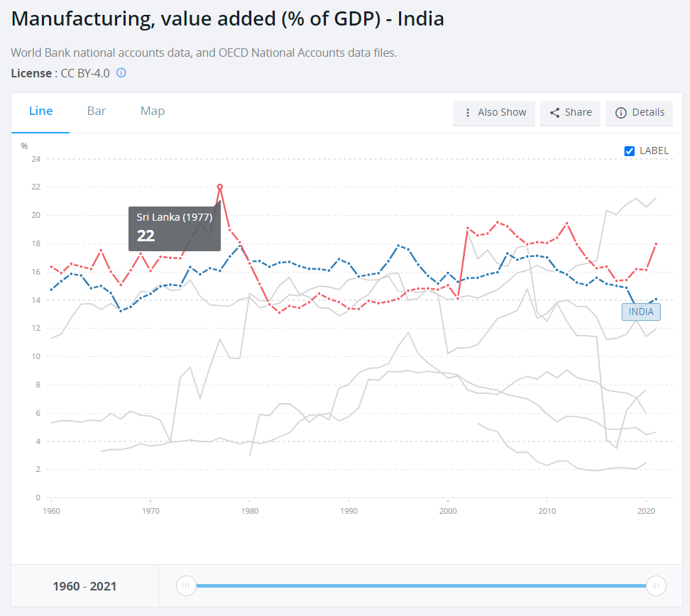Click the Share button
The height and width of the screenshot is (616, 690).
[x=570, y=113]
